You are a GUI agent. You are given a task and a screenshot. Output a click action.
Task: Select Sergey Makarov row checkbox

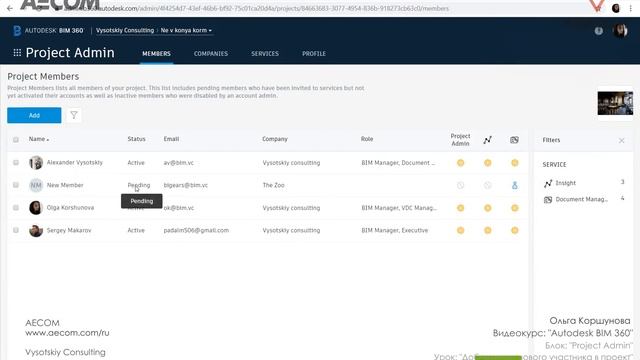click(16, 230)
